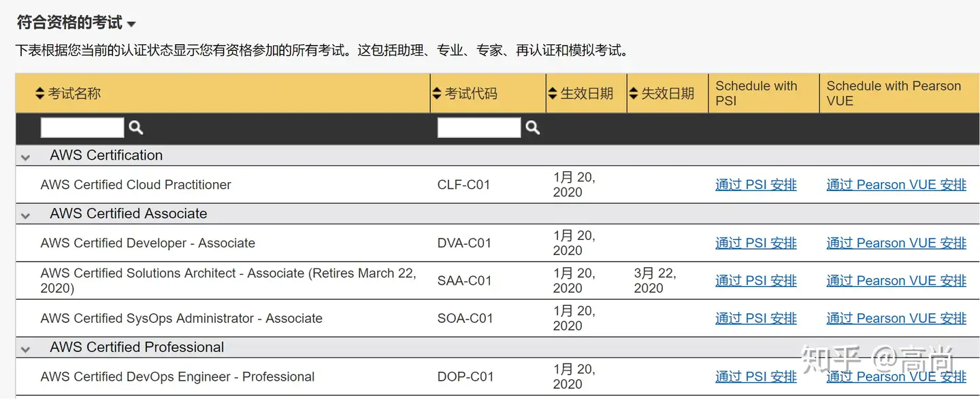
Task: Collapse the 符合资格的考试 section arrow
Action: 131,24
